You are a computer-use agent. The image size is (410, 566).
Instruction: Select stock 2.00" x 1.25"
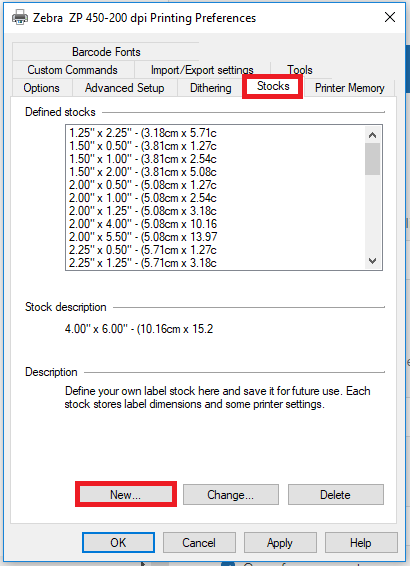coord(143,211)
